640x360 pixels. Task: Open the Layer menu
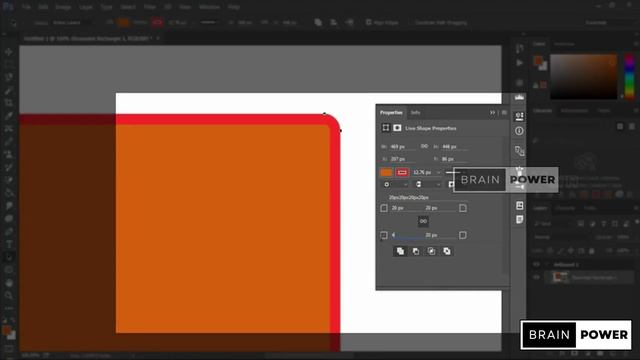(x=86, y=7)
